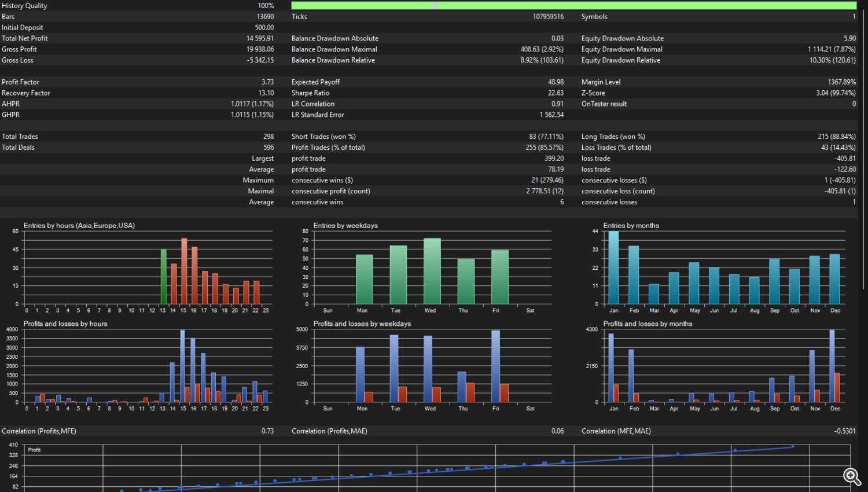
Task: Click the Maximal consecutive profit value 2 778.51 (12)
Action: coord(545,192)
